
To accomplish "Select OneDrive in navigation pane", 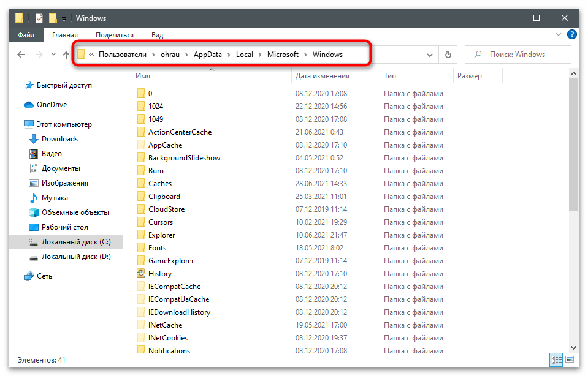I will [52, 105].
